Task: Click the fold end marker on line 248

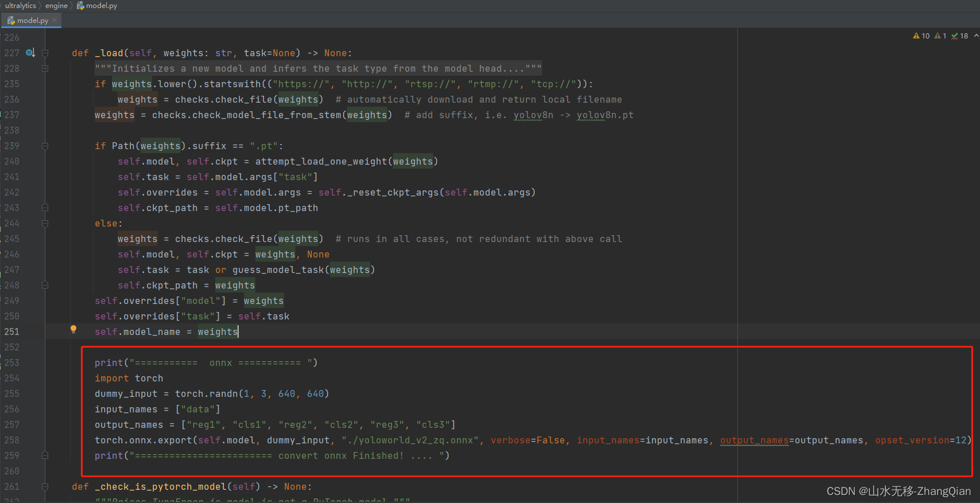Action: (x=45, y=285)
